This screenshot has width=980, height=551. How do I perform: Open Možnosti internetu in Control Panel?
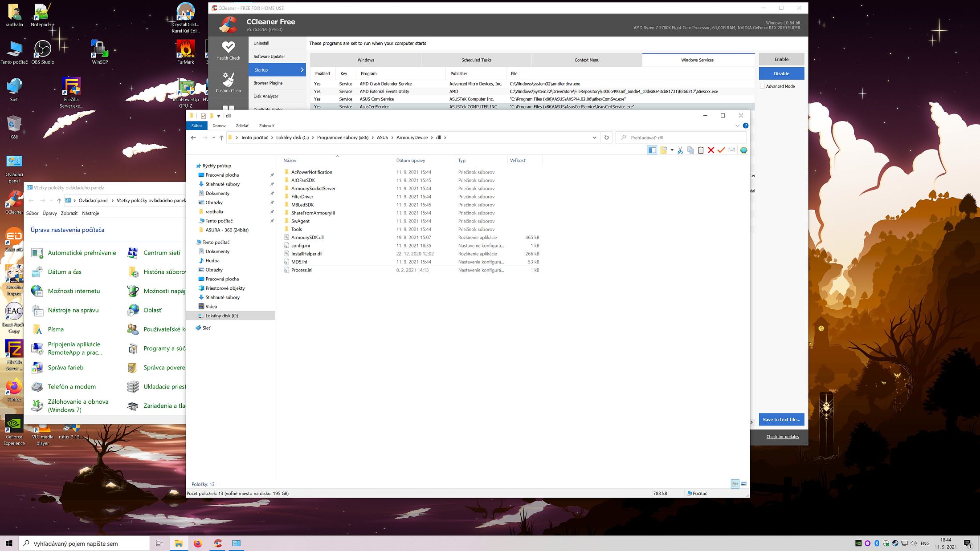[x=74, y=291]
